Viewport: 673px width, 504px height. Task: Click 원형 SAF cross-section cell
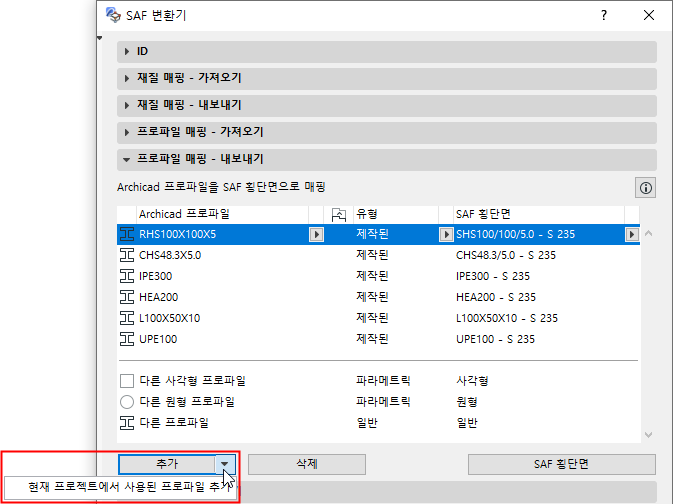[x=467, y=402]
